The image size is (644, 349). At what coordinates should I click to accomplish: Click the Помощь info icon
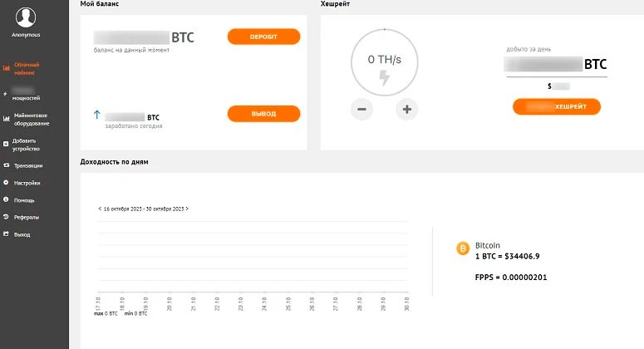click(x=6, y=200)
